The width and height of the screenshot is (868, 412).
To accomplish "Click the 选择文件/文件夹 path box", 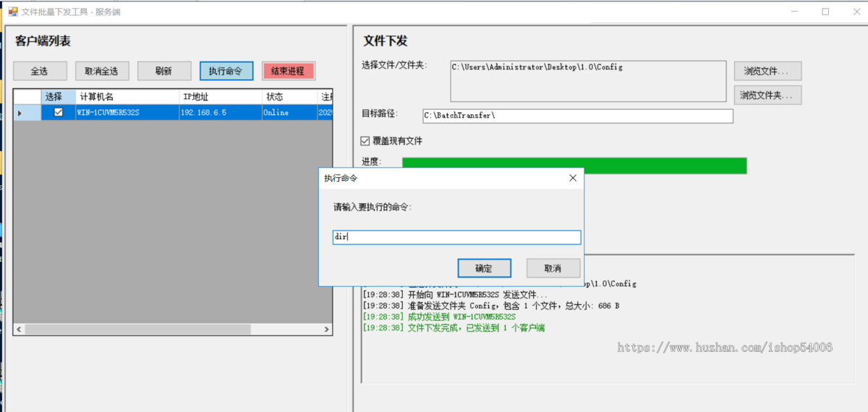I will 588,81.
